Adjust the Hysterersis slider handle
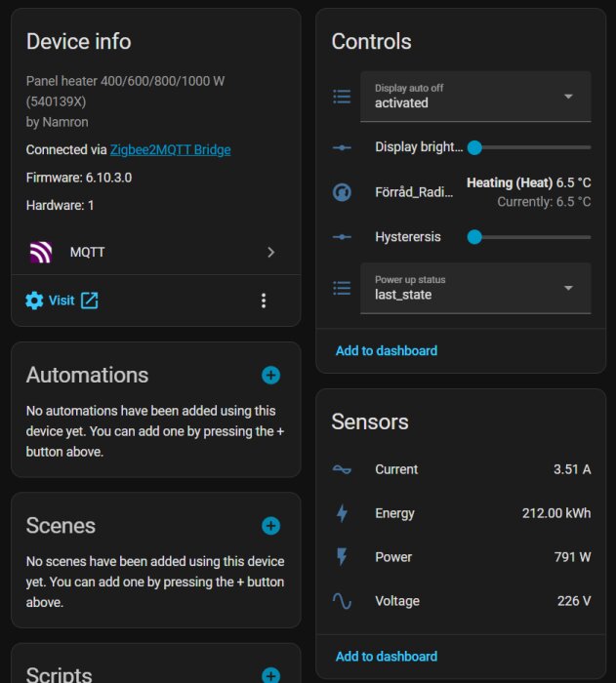 coord(474,237)
